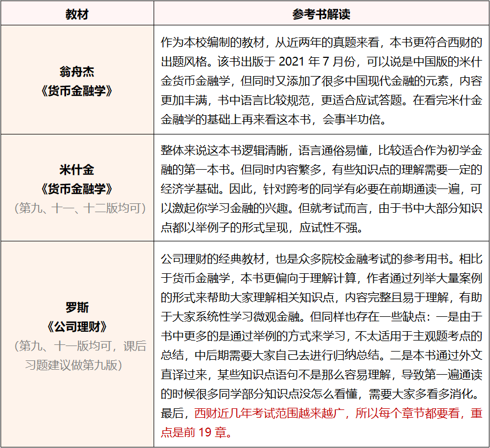Screen dimensions: 490x448
Task: Click the 参考书解读 column header cell
Action: (321, 13)
